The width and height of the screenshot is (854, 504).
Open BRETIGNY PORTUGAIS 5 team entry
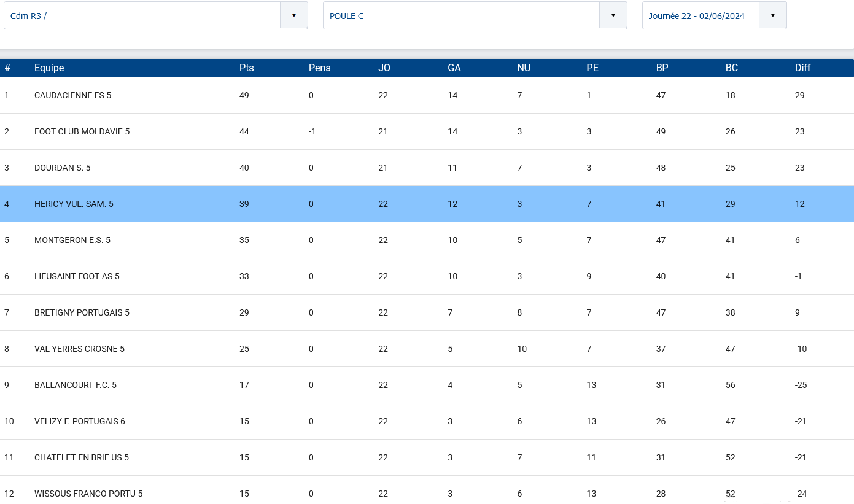82,312
